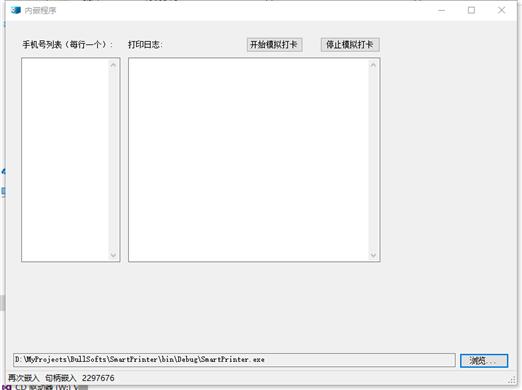The height and width of the screenshot is (390, 522).
Task: Maximize the 内嵌程序 window
Action: (x=471, y=10)
